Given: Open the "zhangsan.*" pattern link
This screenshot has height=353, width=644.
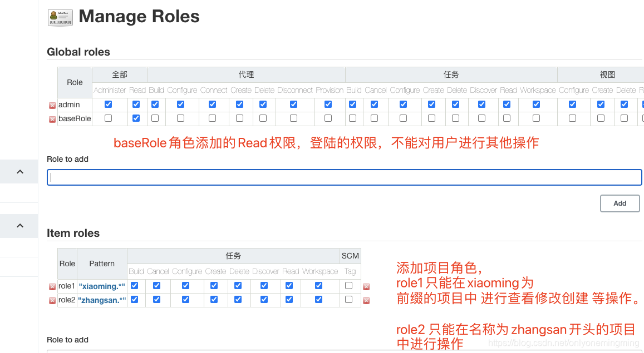Looking at the screenshot, I should point(102,300).
